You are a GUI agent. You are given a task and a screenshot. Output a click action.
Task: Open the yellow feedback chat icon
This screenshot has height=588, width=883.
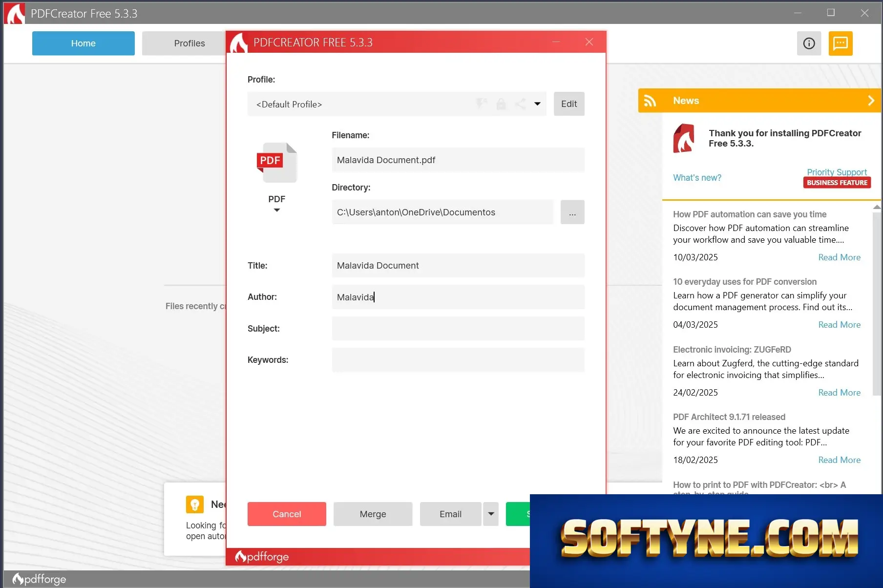(x=840, y=43)
